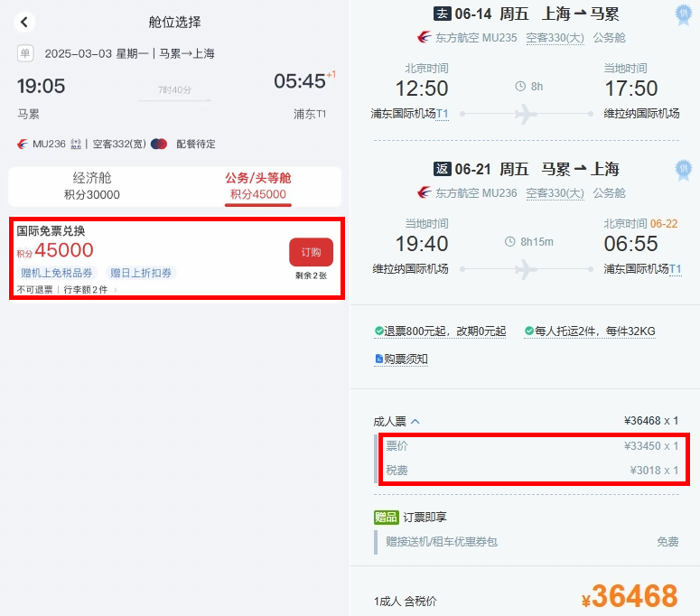This screenshot has height=616, width=700.
Task: Switch to 经济舱 积分30000 tab
Action: click(x=92, y=186)
